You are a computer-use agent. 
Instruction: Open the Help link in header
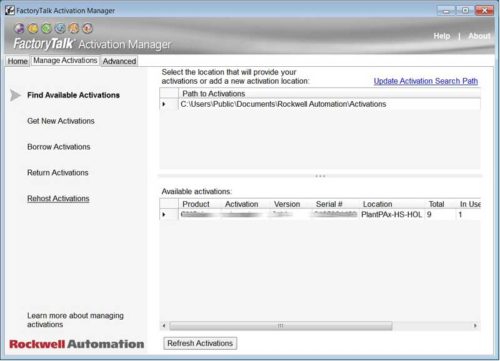tap(442, 36)
